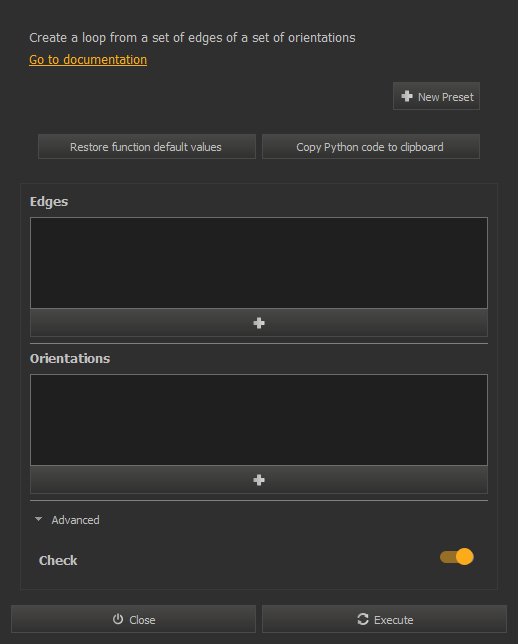This screenshot has width=518, height=644.
Task: Click the Orientations heading label
Action: [x=70, y=359]
